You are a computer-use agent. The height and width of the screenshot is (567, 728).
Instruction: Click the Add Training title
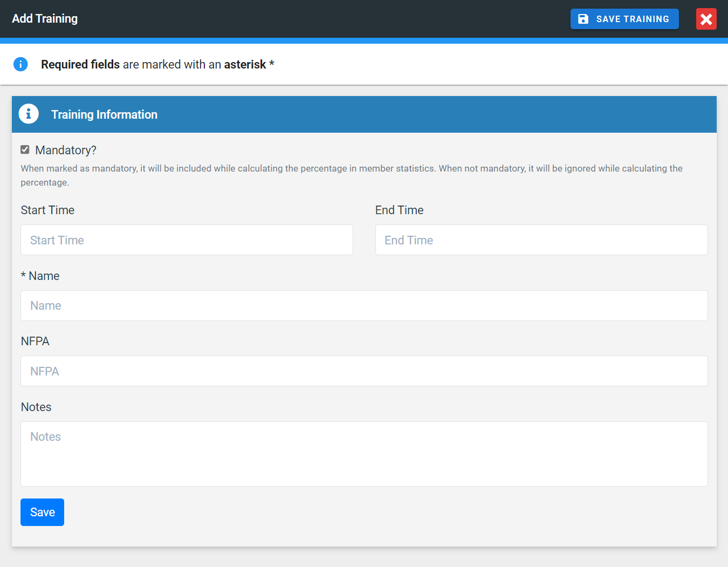click(45, 19)
